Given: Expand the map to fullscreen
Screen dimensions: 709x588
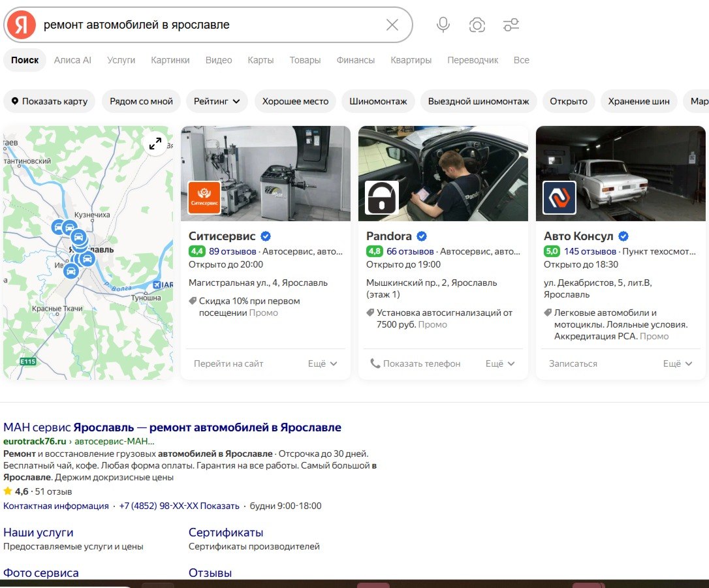Looking at the screenshot, I should (x=155, y=144).
